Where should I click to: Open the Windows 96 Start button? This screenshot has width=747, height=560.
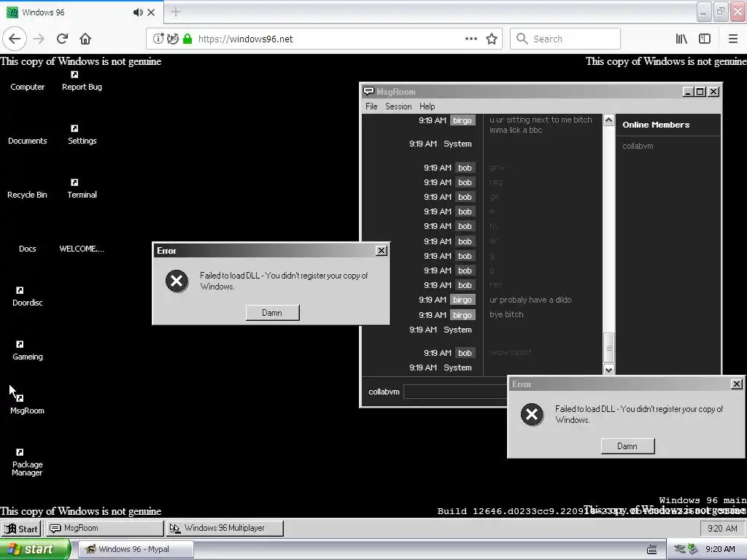tap(21, 528)
